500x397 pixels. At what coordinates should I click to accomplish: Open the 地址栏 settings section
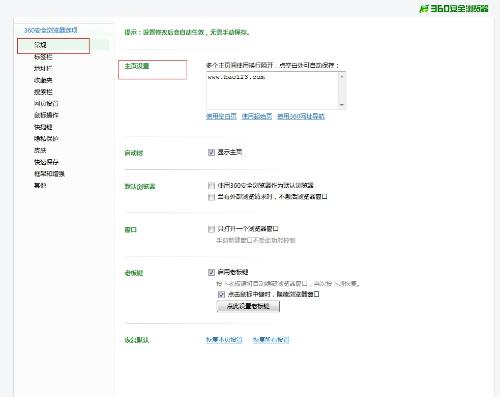coord(43,68)
